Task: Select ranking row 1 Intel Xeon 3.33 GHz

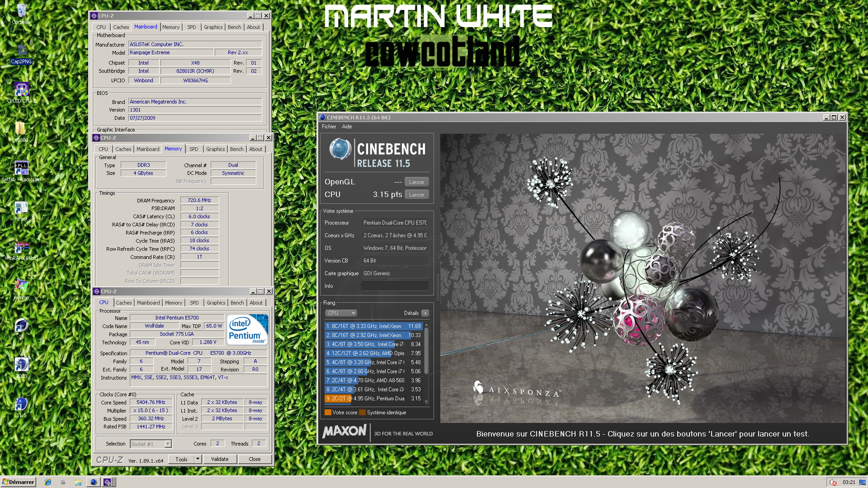Action: [x=373, y=326]
